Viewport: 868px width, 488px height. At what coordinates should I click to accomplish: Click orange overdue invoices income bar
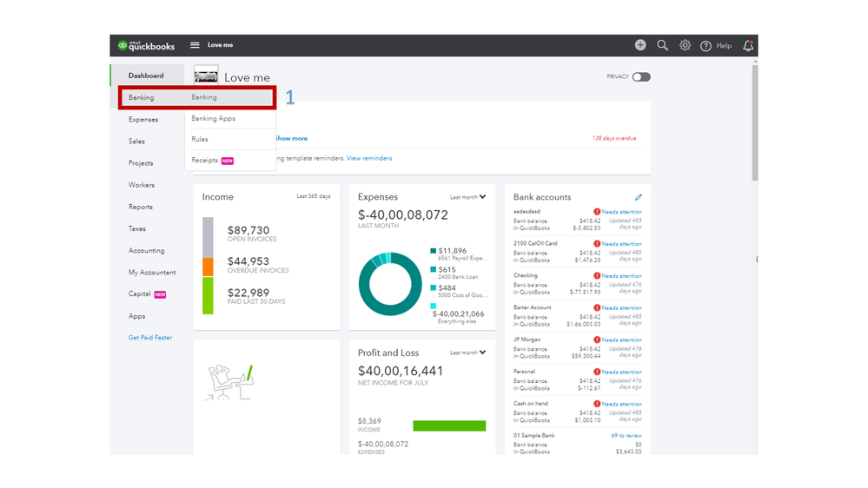point(208,267)
